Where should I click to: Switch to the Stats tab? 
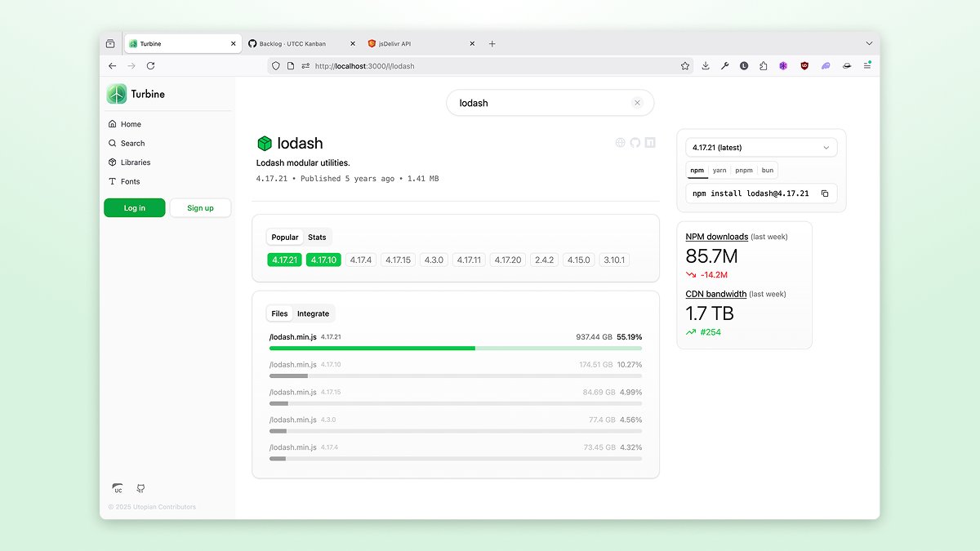click(317, 238)
